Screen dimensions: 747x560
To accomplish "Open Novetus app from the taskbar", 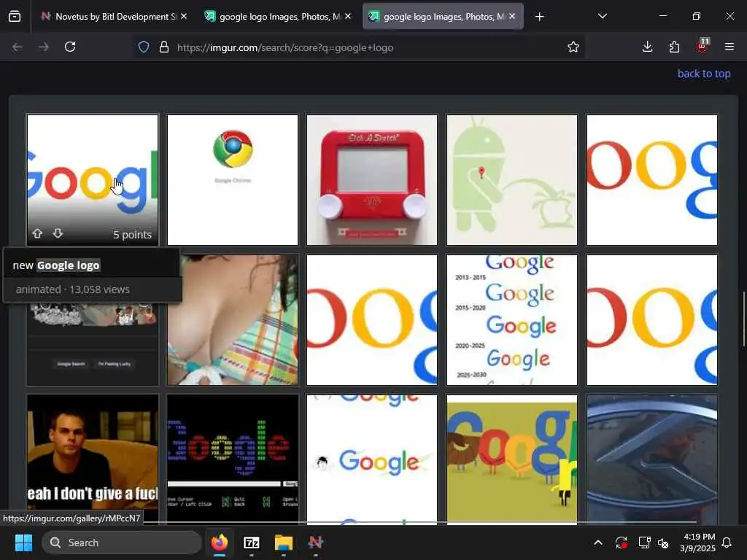I will 315,542.
